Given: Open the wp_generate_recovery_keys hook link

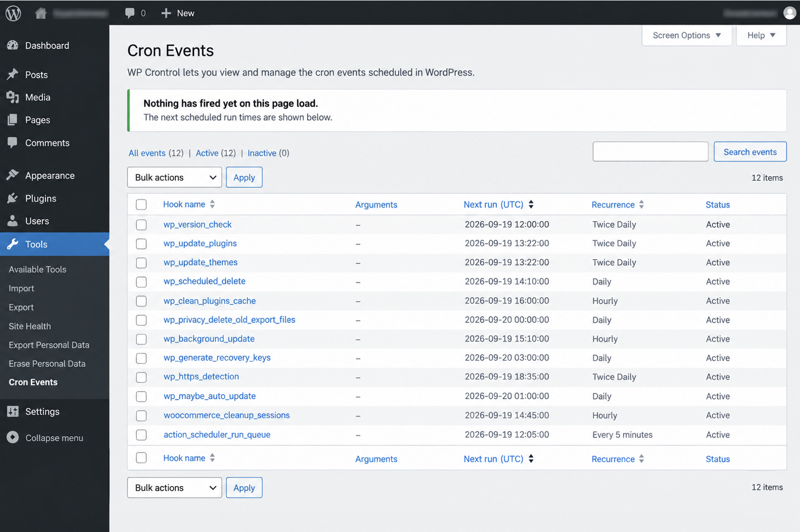Looking at the screenshot, I should [x=217, y=357].
